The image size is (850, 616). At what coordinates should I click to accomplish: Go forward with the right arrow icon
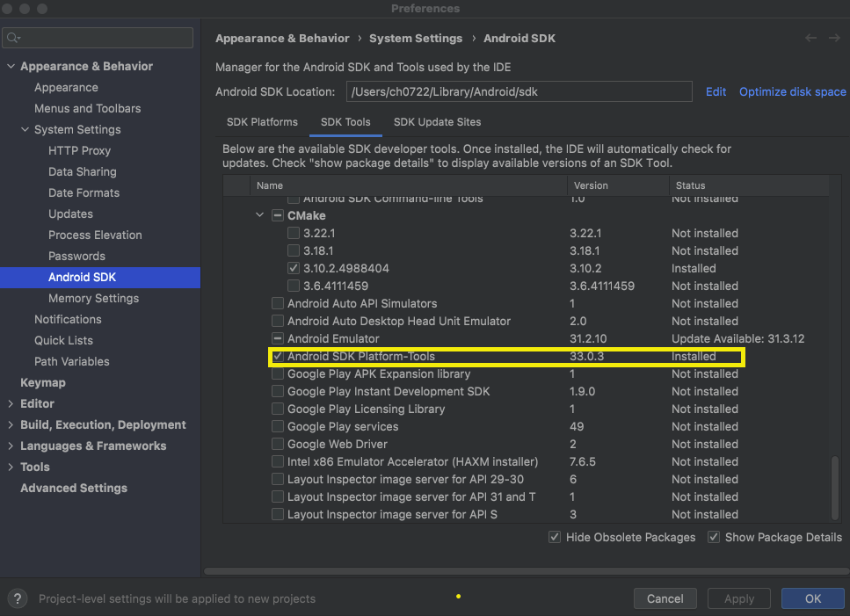[x=834, y=38]
